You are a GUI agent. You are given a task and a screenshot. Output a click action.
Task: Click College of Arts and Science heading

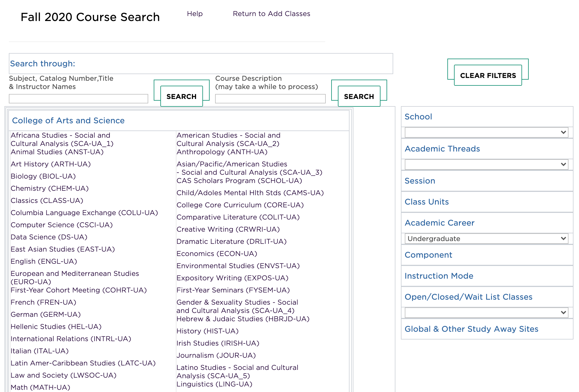[x=68, y=121]
